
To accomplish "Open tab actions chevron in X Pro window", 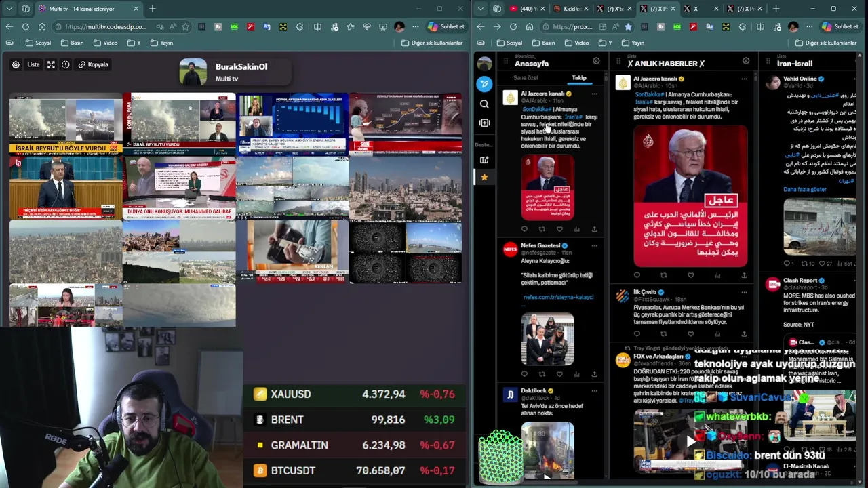I will [x=480, y=9].
